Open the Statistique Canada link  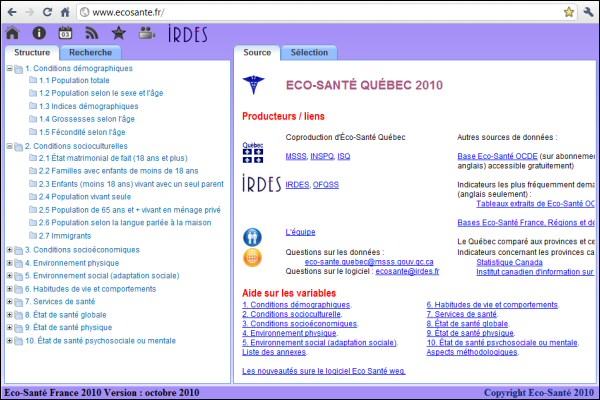(x=509, y=262)
